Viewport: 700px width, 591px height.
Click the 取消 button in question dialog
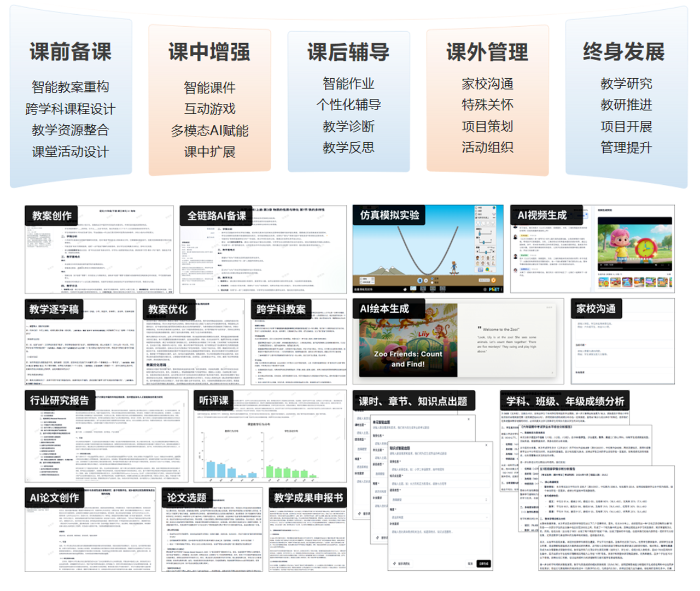(470, 564)
